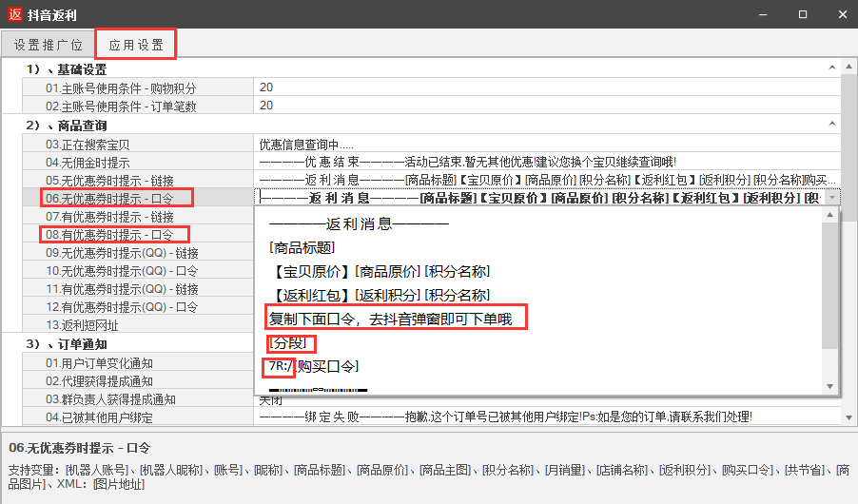This screenshot has width=858, height=504.
Task: Select row 04.无佣金时提示
Action: pos(137,162)
